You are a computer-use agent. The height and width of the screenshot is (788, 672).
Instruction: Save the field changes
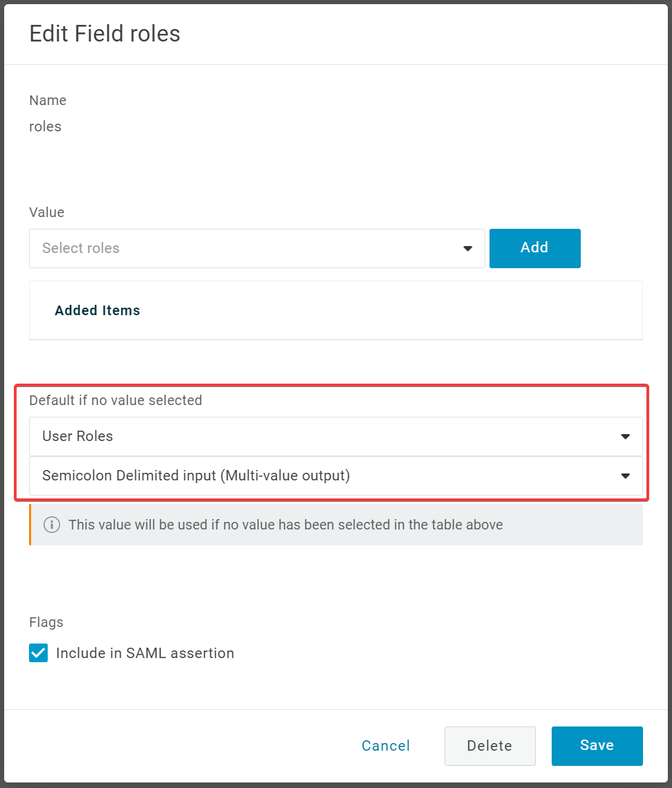click(597, 746)
